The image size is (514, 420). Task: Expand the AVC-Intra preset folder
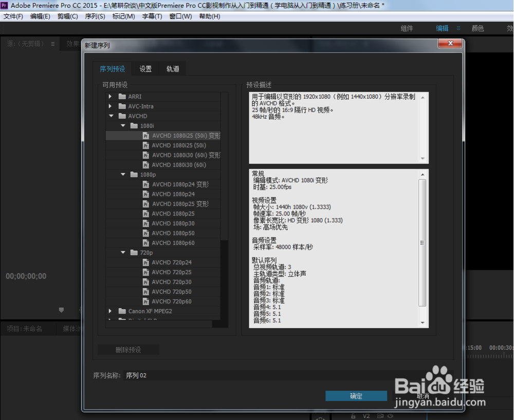[x=110, y=106]
